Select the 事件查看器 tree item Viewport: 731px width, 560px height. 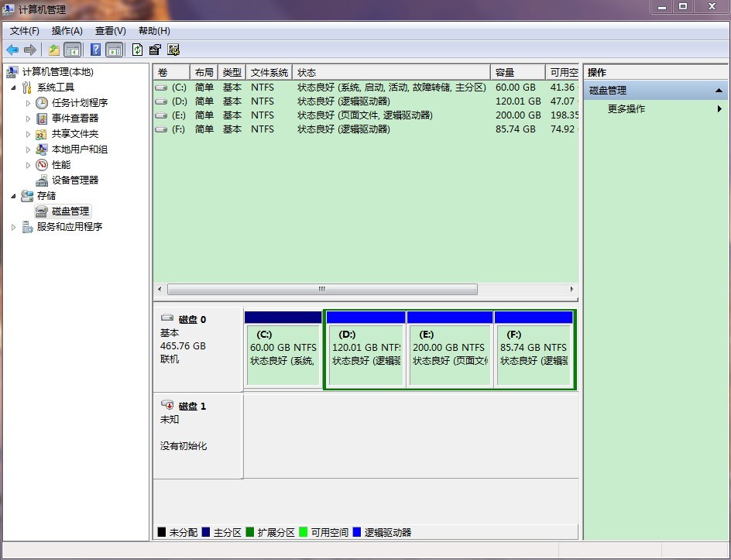click(x=75, y=118)
